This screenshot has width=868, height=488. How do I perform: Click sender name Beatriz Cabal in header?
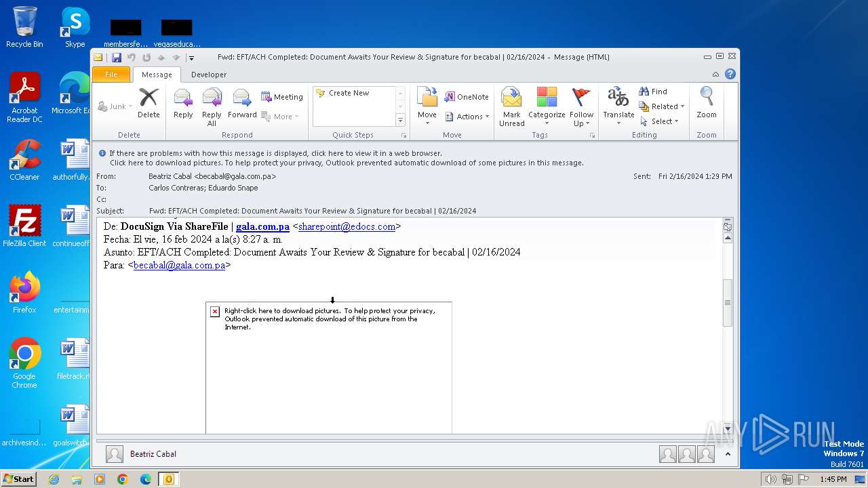[x=212, y=176]
